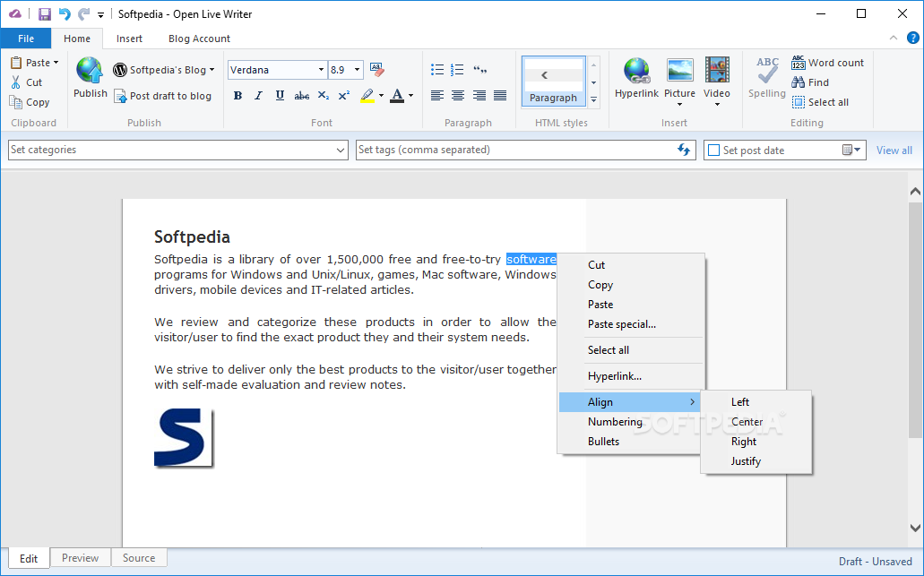924x576 pixels.
Task: Click Post draft to blog
Action: tap(162, 96)
